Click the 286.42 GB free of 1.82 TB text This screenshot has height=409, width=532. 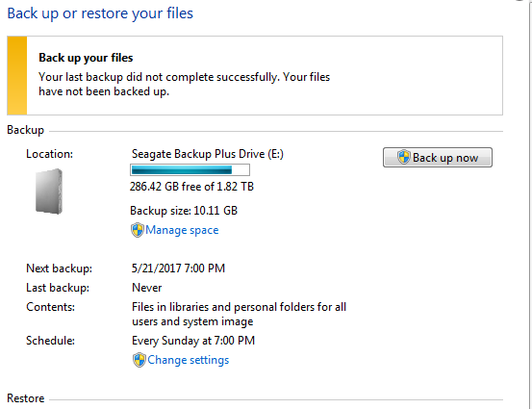tap(191, 187)
